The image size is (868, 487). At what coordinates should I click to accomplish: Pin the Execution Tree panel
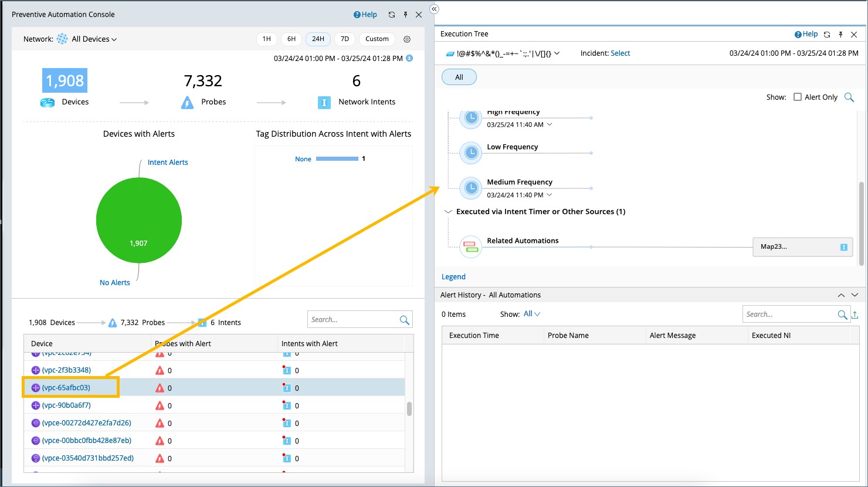(x=840, y=35)
